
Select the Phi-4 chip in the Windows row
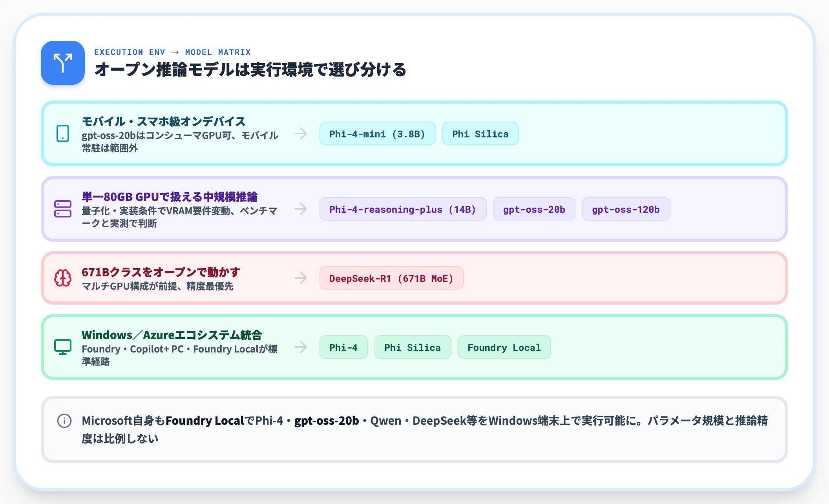(343, 347)
